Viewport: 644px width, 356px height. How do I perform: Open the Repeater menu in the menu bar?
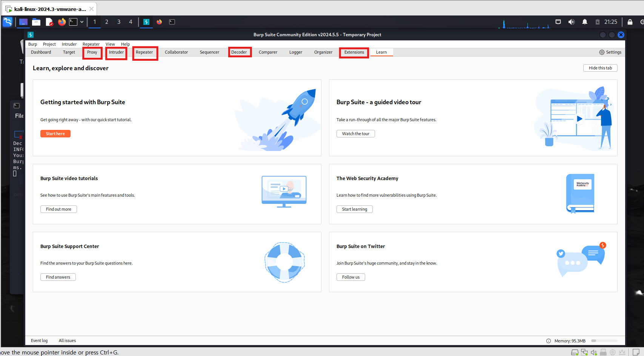pos(91,44)
